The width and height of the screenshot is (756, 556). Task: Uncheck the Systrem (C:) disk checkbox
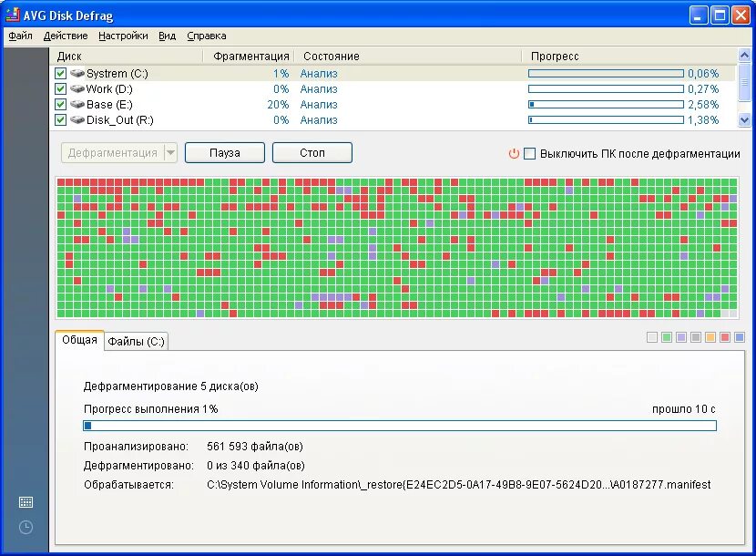point(60,73)
